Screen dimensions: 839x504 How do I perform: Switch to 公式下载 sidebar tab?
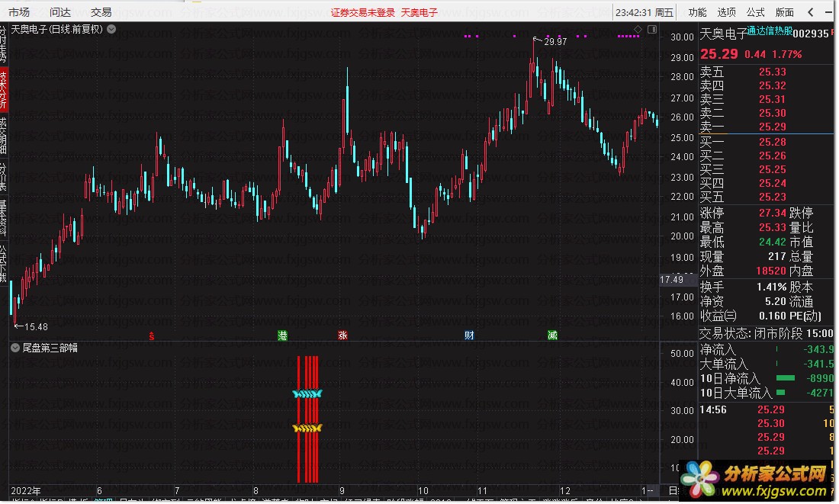tap(4, 263)
